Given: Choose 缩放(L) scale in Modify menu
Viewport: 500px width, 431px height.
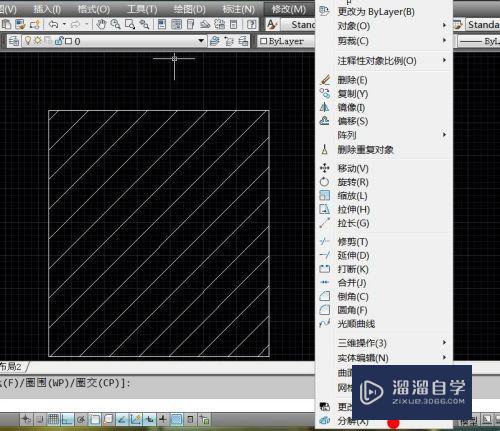Looking at the screenshot, I should point(383,196).
